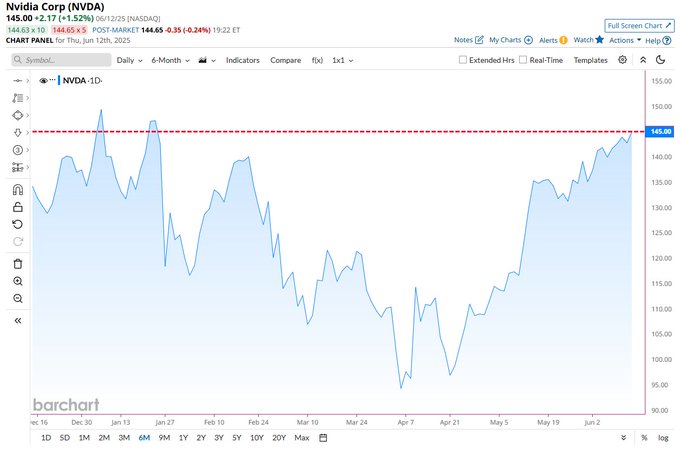This screenshot has width=680, height=449.
Task: Select the arrow marker tool
Action: click(x=17, y=133)
